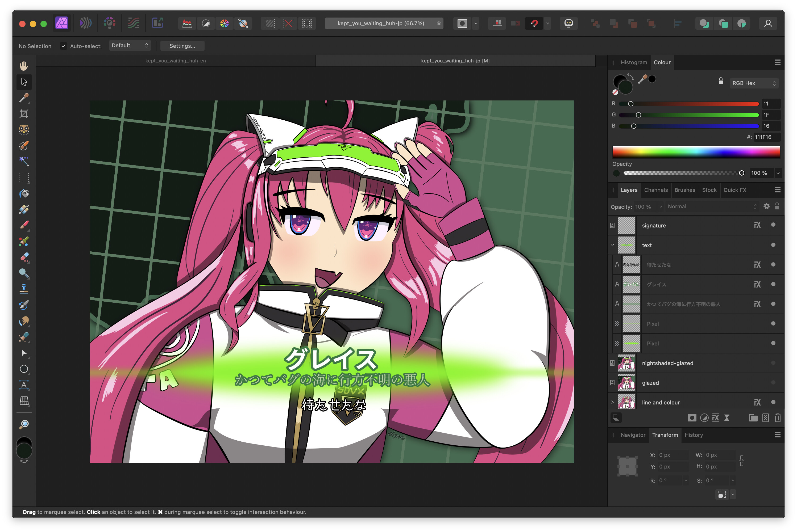Click the rainbow hue spectrum bar
The image size is (797, 532).
point(696,152)
